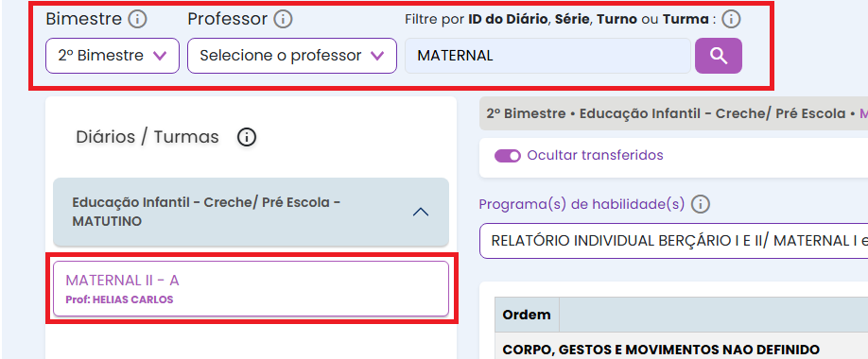868x359 pixels.
Task: Click Prof: HELIAS CARLOS text
Action: pos(119,299)
